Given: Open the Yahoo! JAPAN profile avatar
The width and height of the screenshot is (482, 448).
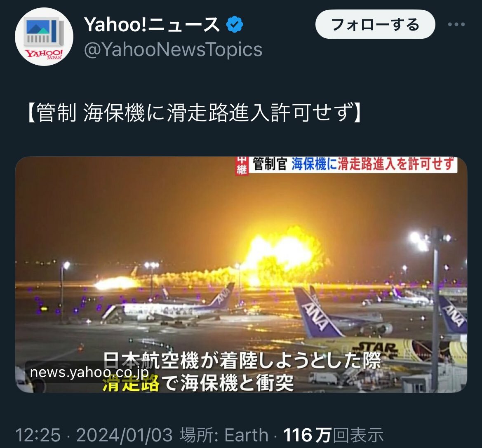Looking at the screenshot, I should (x=44, y=37).
